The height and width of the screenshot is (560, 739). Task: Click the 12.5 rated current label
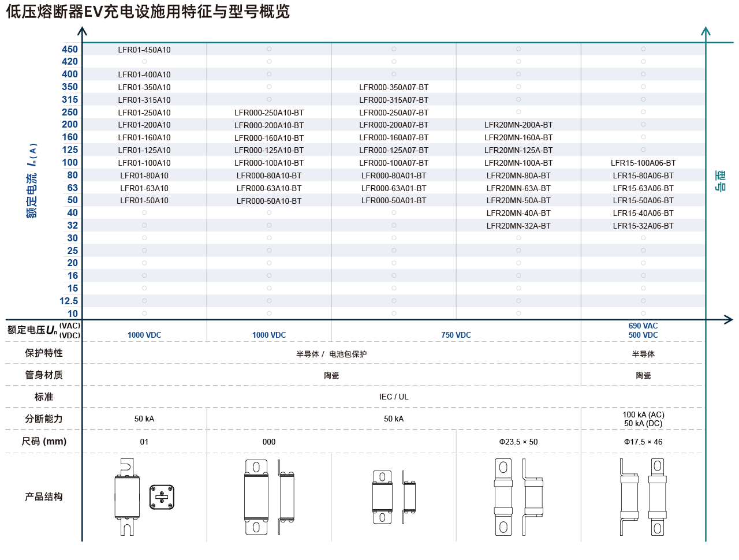(x=69, y=301)
